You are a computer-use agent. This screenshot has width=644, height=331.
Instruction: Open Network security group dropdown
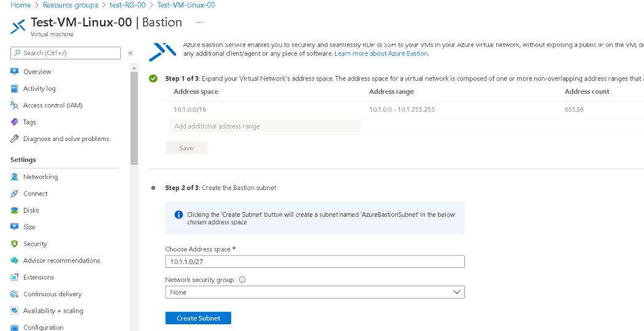pos(315,292)
